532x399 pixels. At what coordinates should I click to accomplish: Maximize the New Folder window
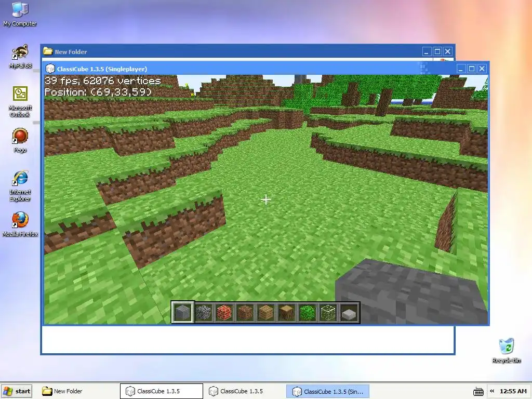[x=437, y=51]
